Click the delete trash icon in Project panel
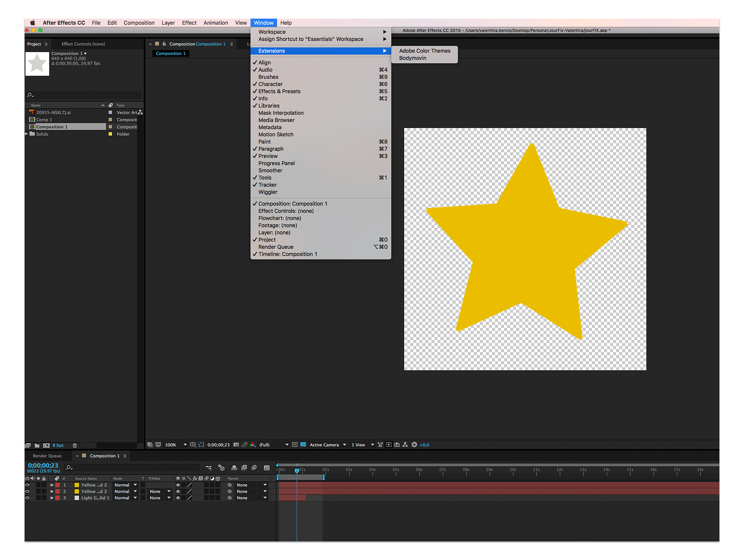The width and height of the screenshot is (744, 560). click(74, 446)
